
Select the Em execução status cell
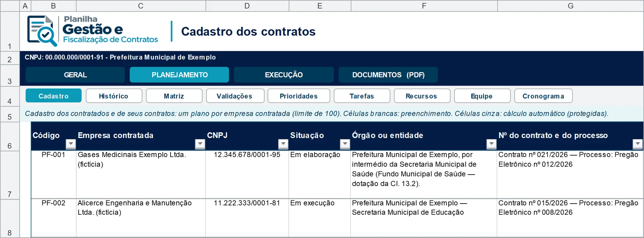tap(320, 218)
